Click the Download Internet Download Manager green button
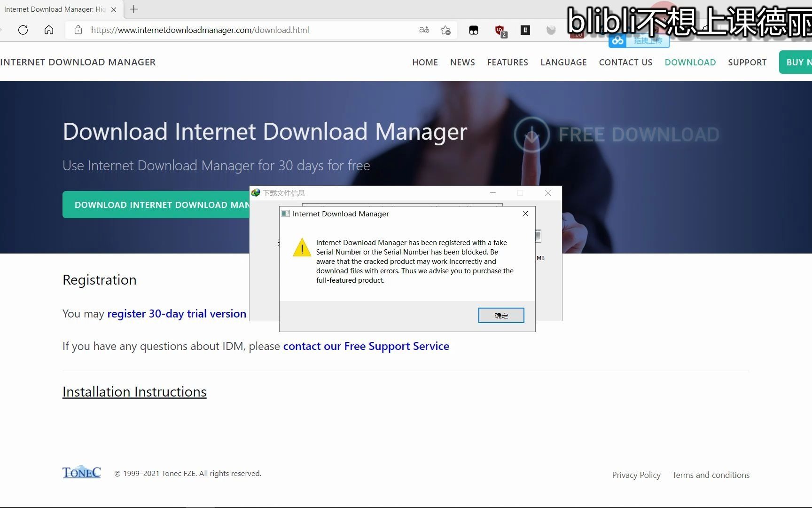Image resolution: width=812 pixels, height=508 pixels. tap(156, 205)
